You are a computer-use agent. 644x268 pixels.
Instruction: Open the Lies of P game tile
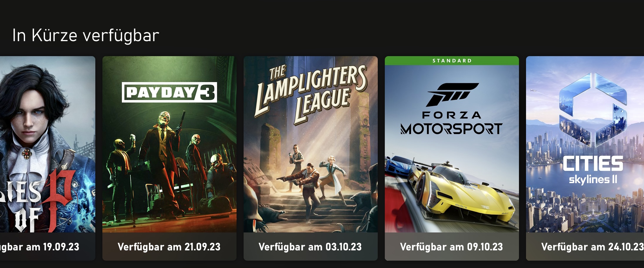click(x=48, y=158)
